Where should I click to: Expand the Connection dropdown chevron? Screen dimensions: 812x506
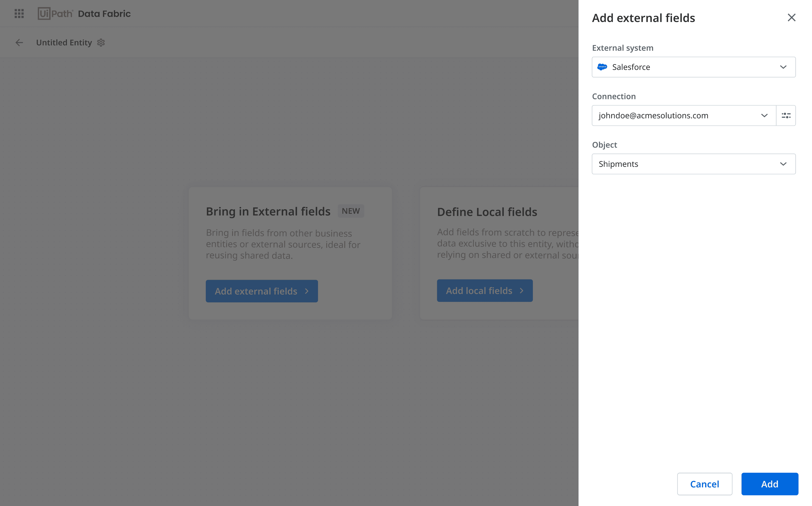click(x=764, y=116)
